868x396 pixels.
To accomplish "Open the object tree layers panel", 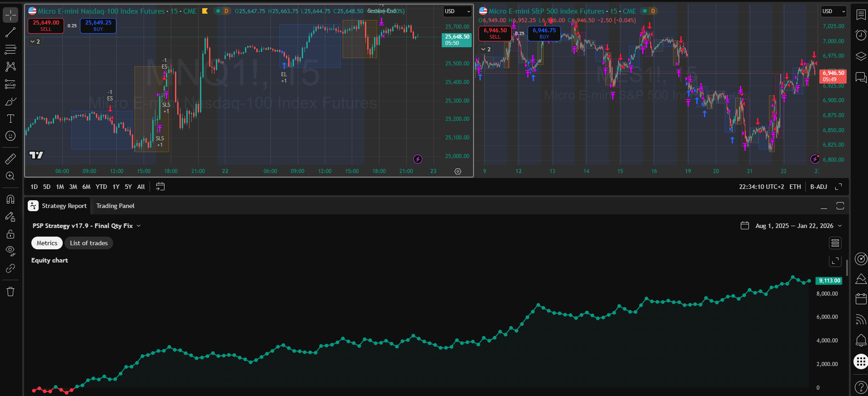I will (861, 56).
